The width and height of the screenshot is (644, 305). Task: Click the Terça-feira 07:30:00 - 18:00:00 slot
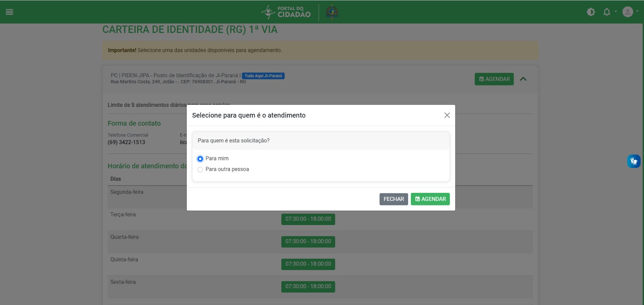point(308,219)
